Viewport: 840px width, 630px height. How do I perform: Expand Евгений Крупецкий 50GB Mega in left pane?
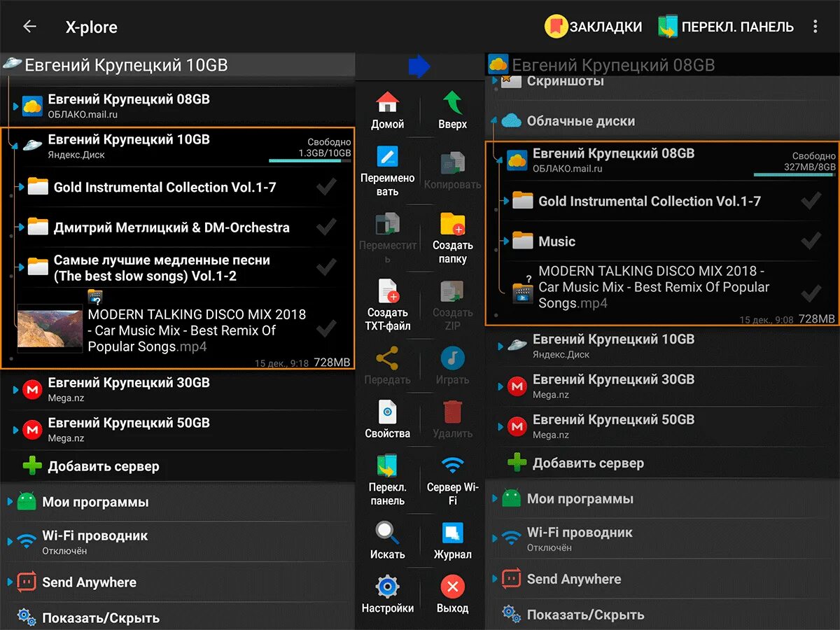[x=15, y=429]
